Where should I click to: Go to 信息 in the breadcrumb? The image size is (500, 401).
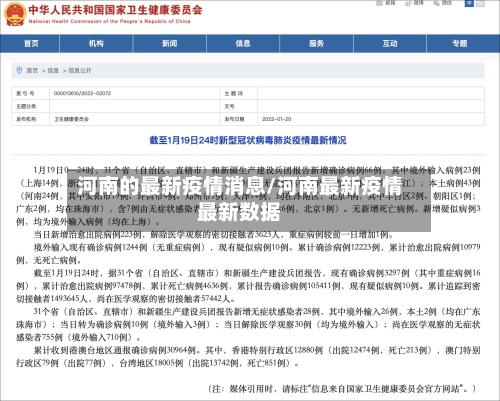[53, 71]
